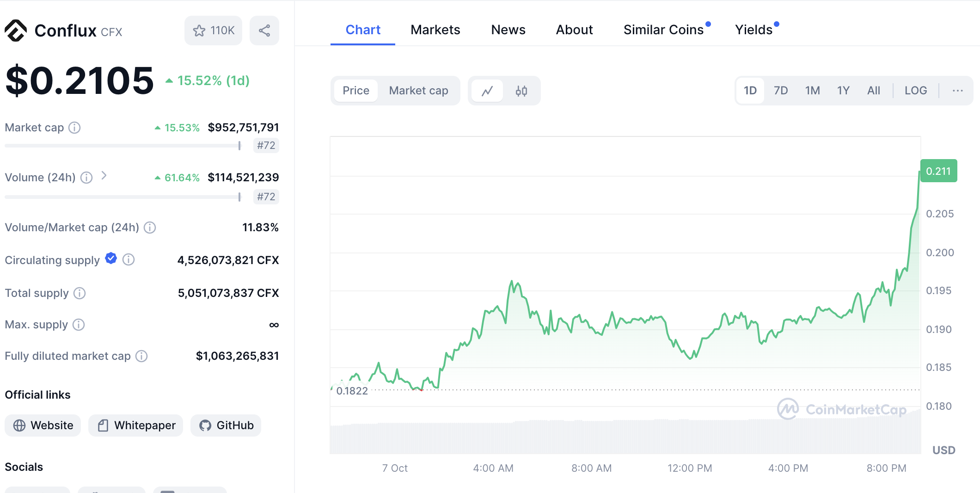The height and width of the screenshot is (493, 980).
Task: Open the share icon button
Action: tap(264, 31)
